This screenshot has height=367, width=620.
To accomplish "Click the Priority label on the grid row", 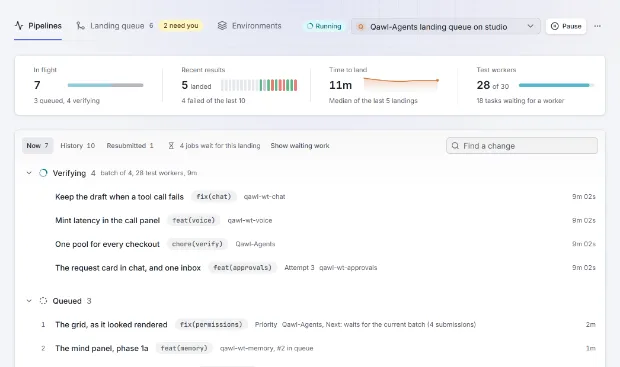I will click(266, 325).
